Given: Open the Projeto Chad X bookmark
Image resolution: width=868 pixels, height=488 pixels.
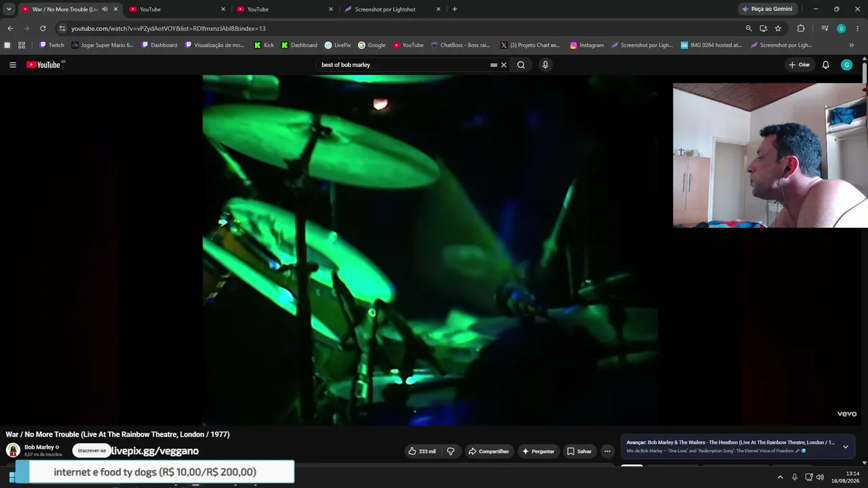Looking at the screenshot, I should coord(530,45).
